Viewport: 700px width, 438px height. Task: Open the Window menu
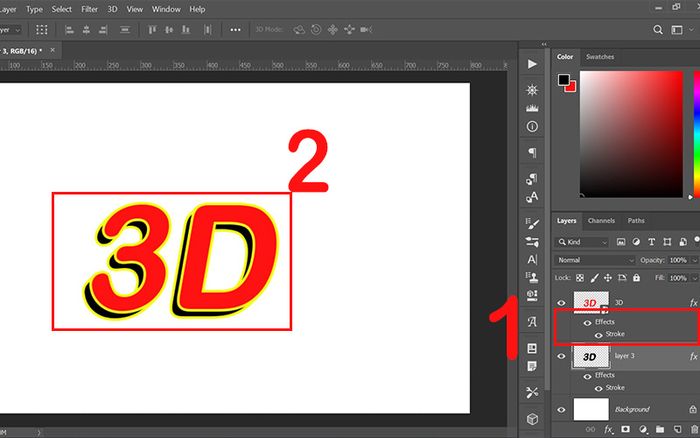(166, 9)
